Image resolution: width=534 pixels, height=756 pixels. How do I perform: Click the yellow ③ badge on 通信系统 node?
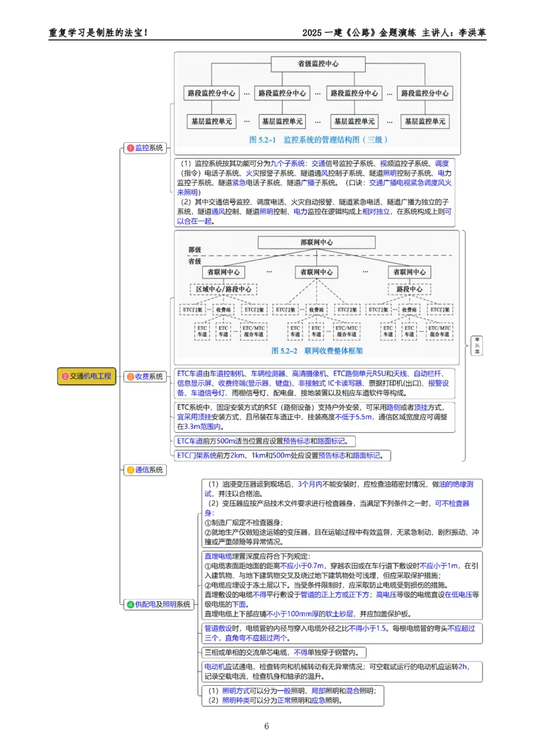tap(131, 470)
